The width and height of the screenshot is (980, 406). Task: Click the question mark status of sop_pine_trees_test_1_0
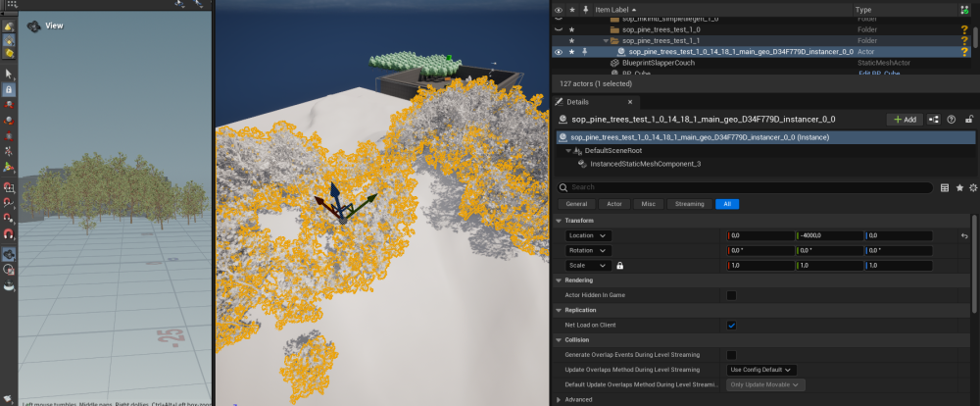(964, 29)
